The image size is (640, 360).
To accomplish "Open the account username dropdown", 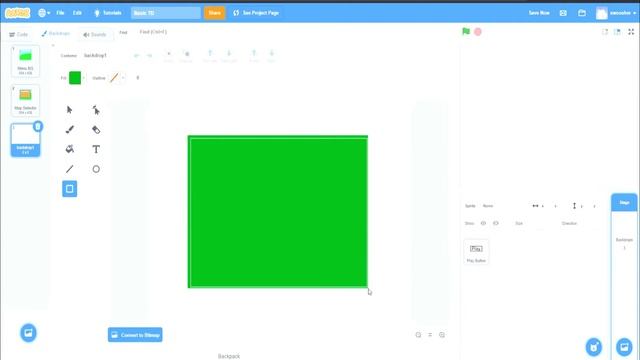I will click(616, 13).
